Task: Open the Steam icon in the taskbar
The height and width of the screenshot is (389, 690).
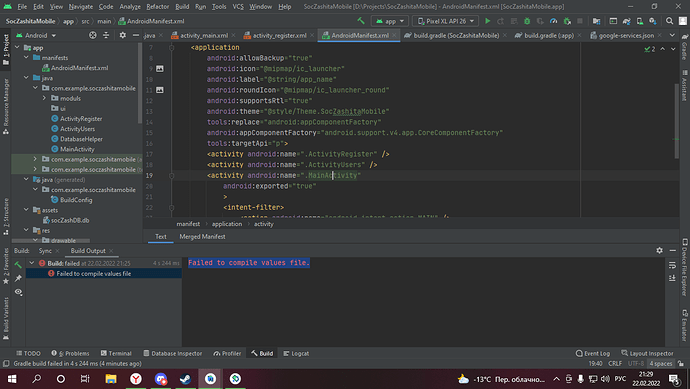Action: point(185,378)
